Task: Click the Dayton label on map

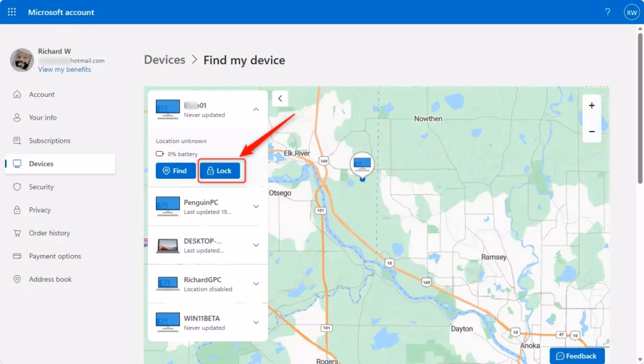Action: coord(462,329)
